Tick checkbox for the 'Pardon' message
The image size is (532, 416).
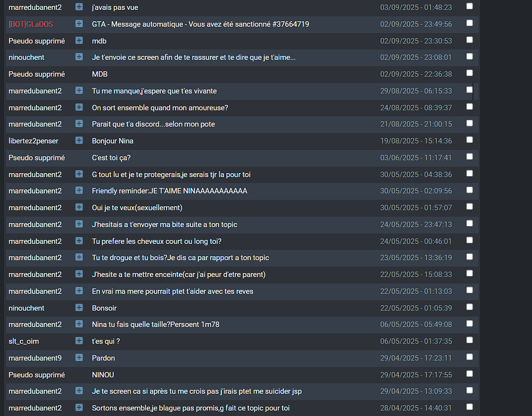470,357
